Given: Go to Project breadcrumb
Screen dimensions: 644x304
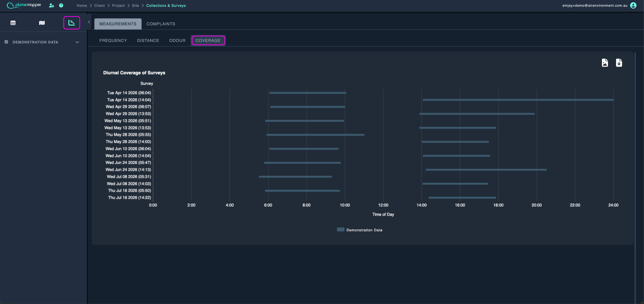Looking at the screenshot, I should tap(118, 6).
